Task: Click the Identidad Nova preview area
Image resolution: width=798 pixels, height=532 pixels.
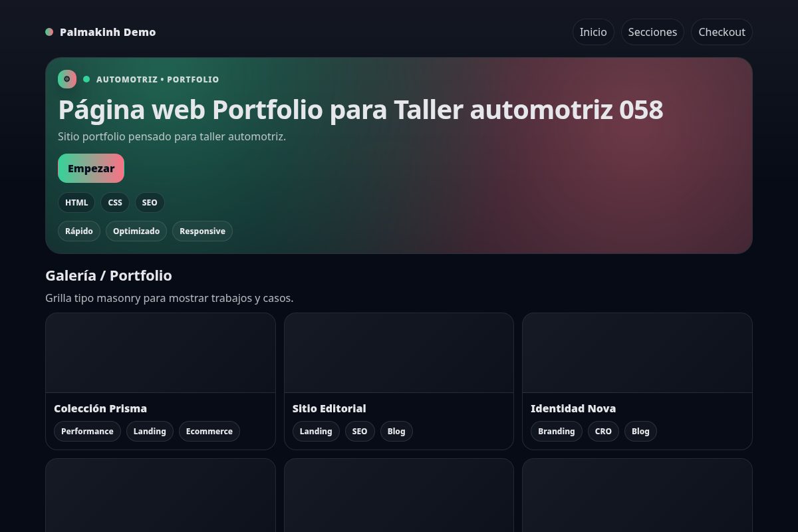Action: 637,352
